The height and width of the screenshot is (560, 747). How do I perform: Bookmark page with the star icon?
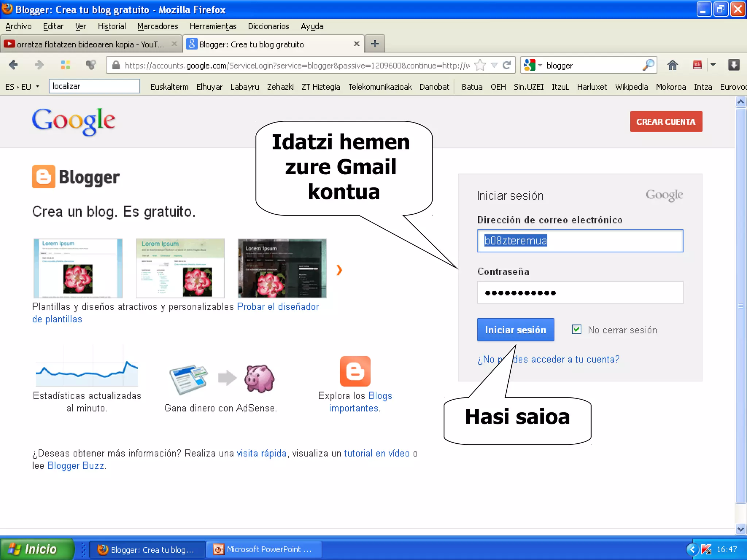coord(480,65)
